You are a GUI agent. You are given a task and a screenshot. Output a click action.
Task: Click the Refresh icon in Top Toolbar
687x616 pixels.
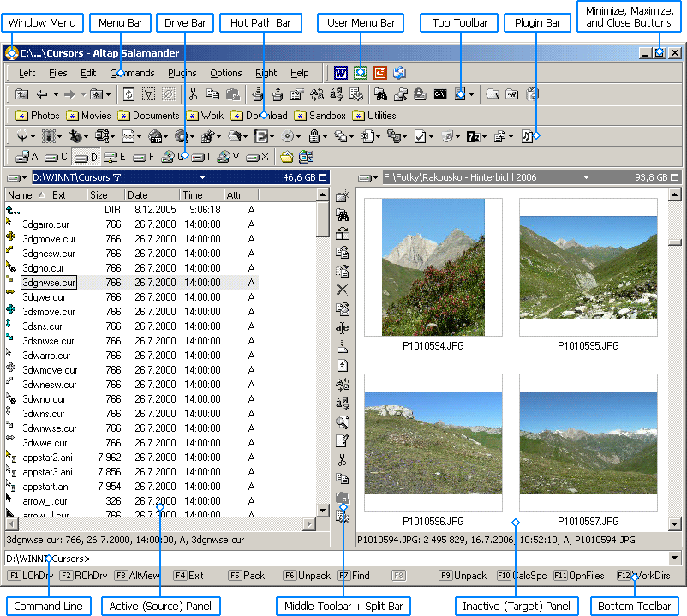tap(128, 94)
